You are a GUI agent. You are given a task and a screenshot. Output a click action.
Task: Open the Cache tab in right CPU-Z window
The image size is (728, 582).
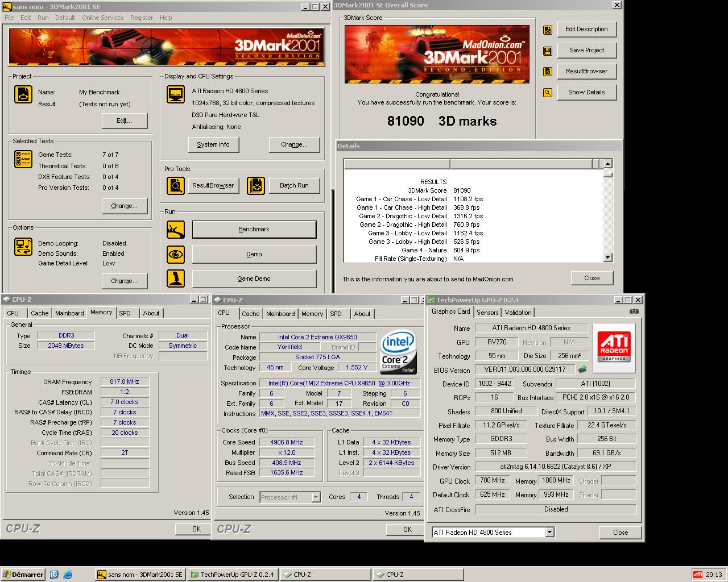coord(250,314)
